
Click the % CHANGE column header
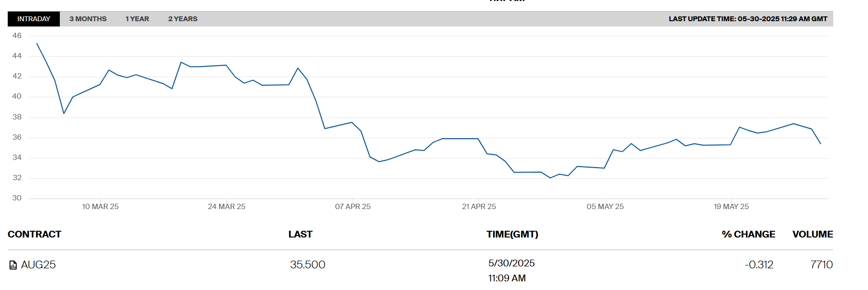[x=748, y=234]
